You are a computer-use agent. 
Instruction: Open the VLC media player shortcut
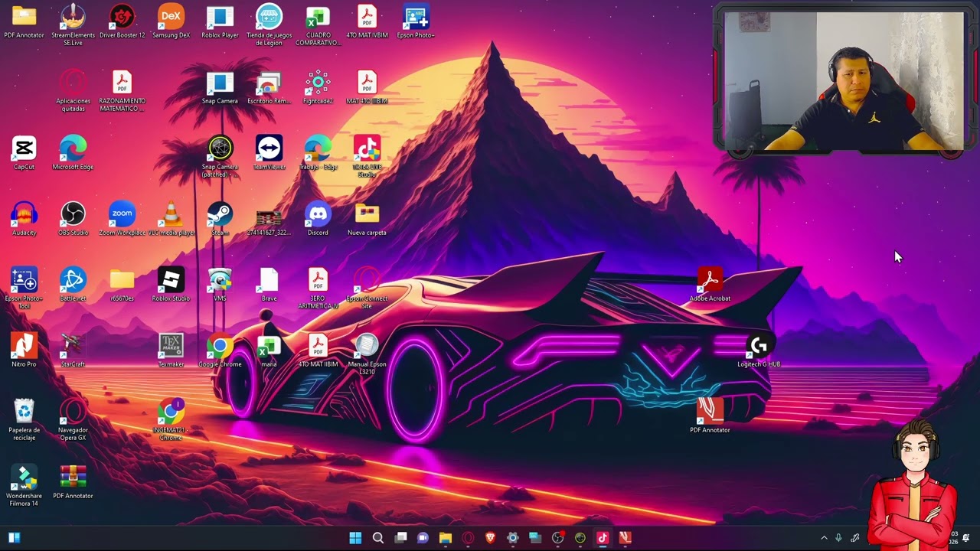[x=171, y=219]
